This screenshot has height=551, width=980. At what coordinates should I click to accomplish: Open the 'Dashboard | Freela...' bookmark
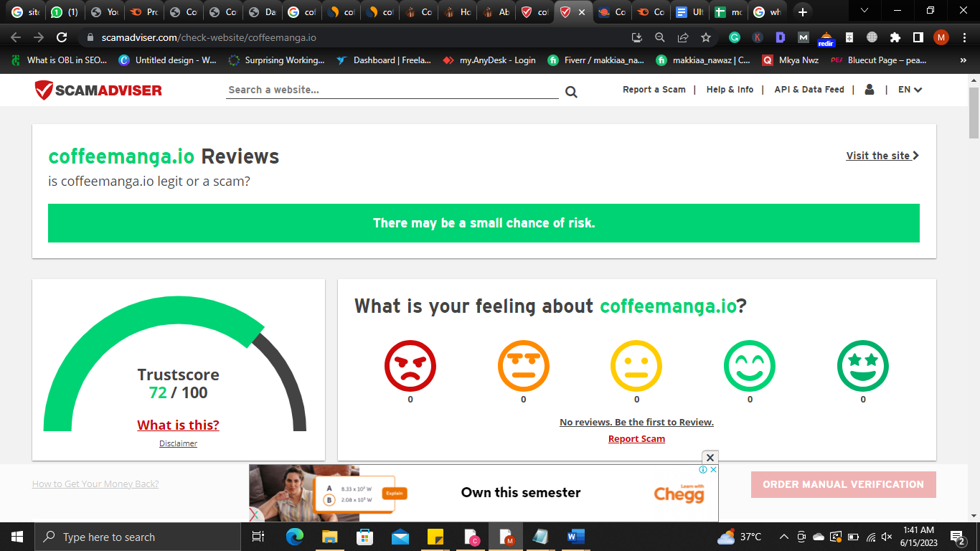pyautogui.click(x=383, y=61)
